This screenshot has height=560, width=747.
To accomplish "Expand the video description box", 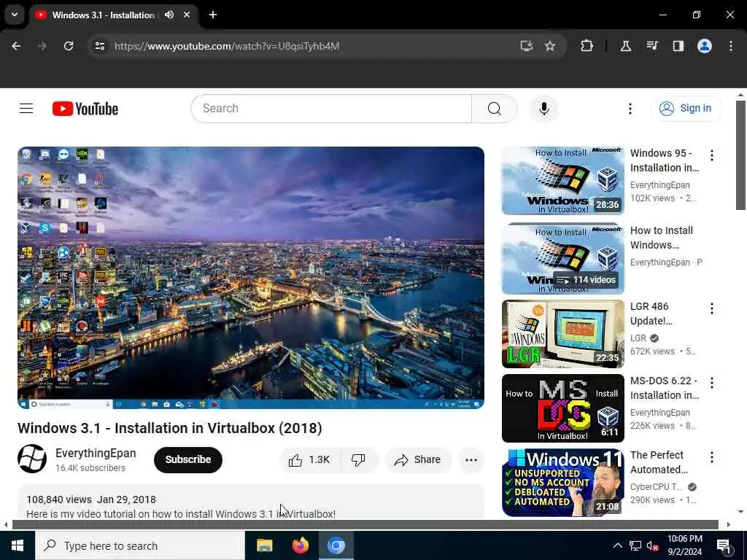I will (251, 502).
